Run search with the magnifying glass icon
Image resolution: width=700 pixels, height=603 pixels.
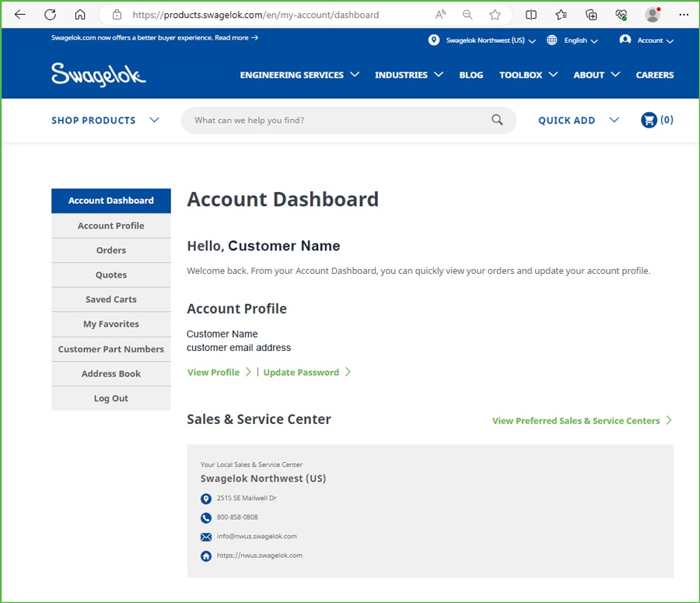point(497,120)
